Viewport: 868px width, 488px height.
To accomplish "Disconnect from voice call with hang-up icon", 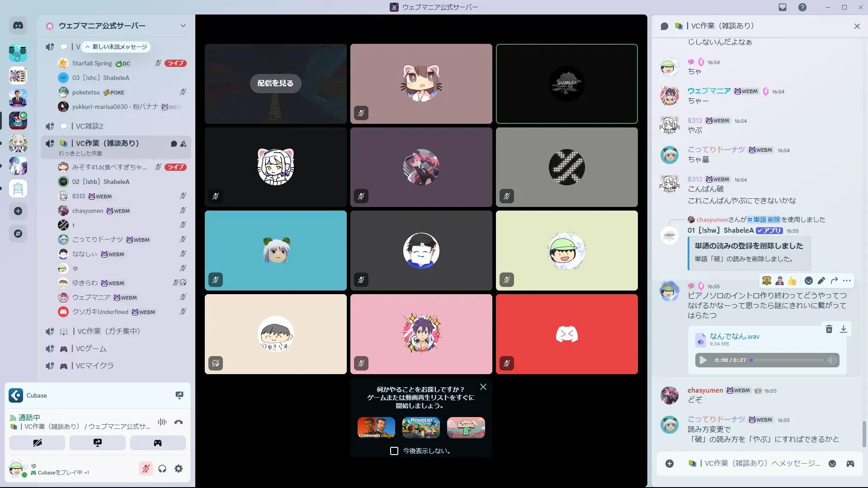I will click(179, 422).
